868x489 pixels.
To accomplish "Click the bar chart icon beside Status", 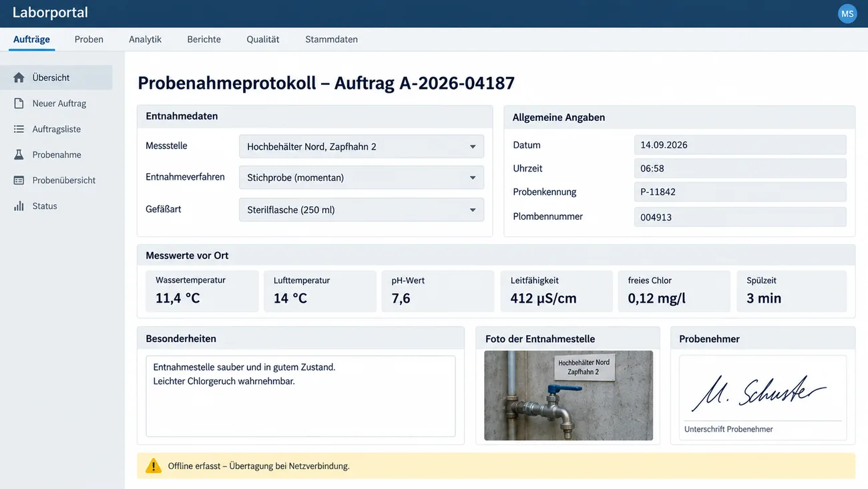I will [19, 206].
